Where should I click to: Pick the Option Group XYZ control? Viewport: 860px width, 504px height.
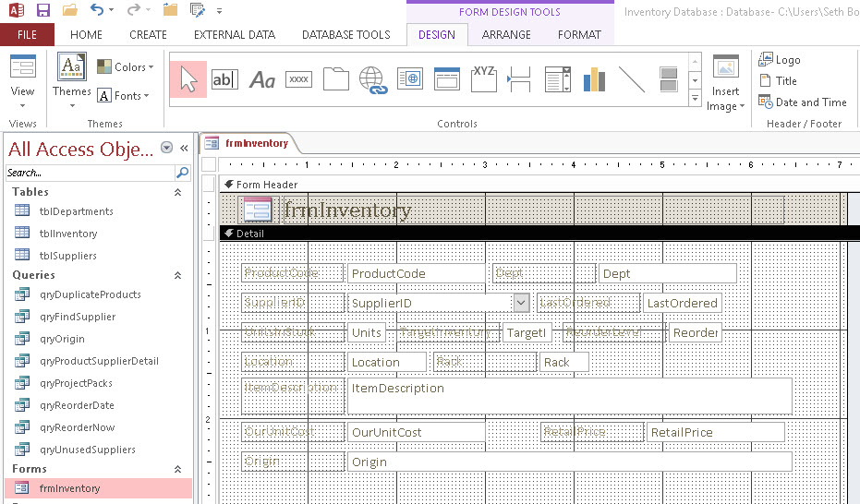[x=484, y=78]
